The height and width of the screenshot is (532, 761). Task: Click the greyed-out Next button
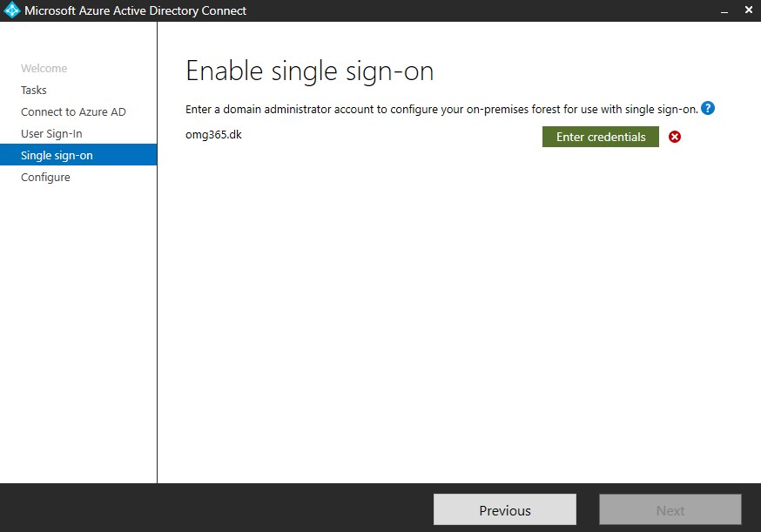click(x=670, y=510)
